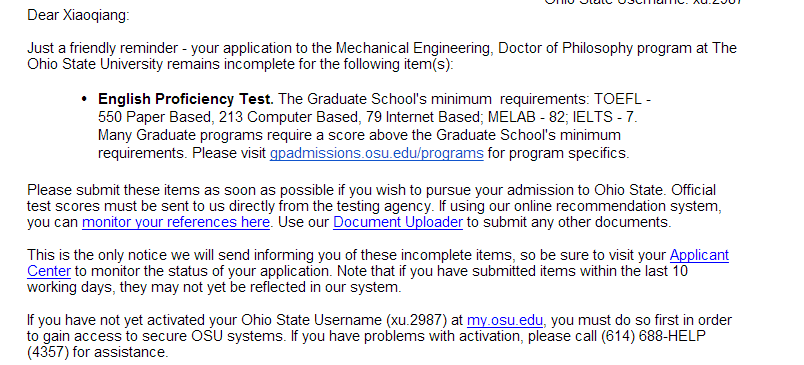Click the bullet point marker of the list

pos(85,98)
